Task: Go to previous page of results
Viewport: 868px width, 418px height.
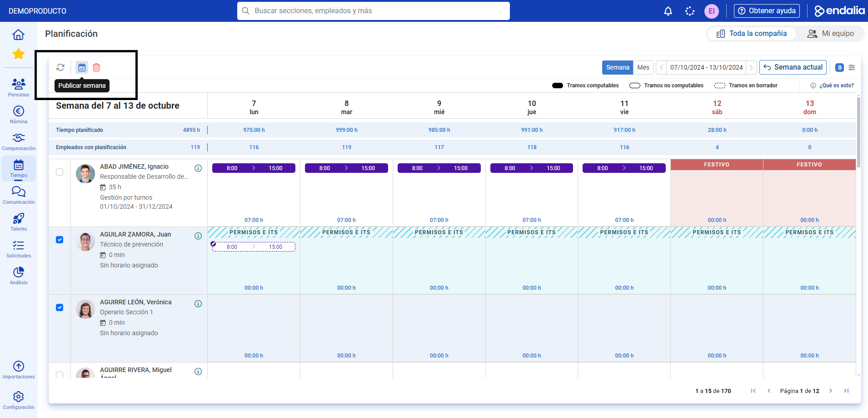Action: [x=769, y=391]
